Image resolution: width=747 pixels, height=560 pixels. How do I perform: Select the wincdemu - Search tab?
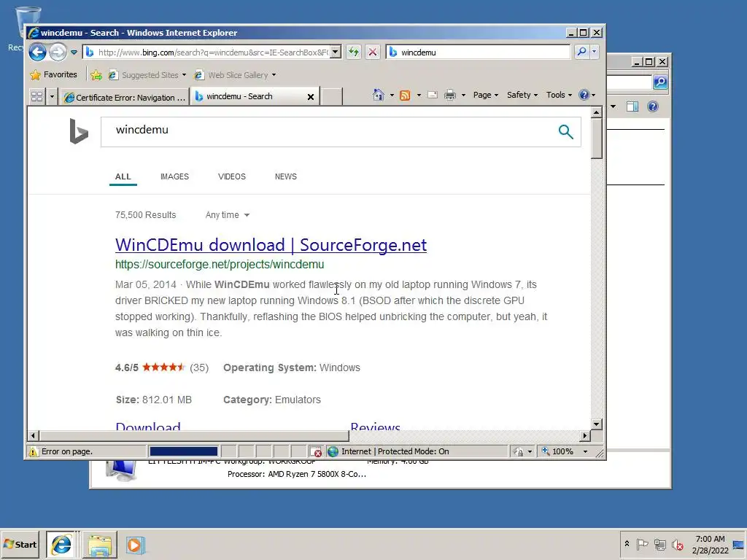239,96
